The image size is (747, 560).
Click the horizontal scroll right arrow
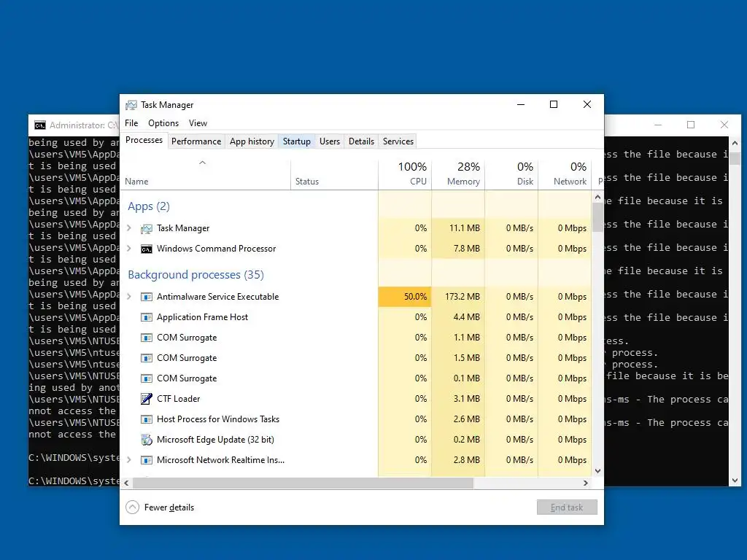586,483
